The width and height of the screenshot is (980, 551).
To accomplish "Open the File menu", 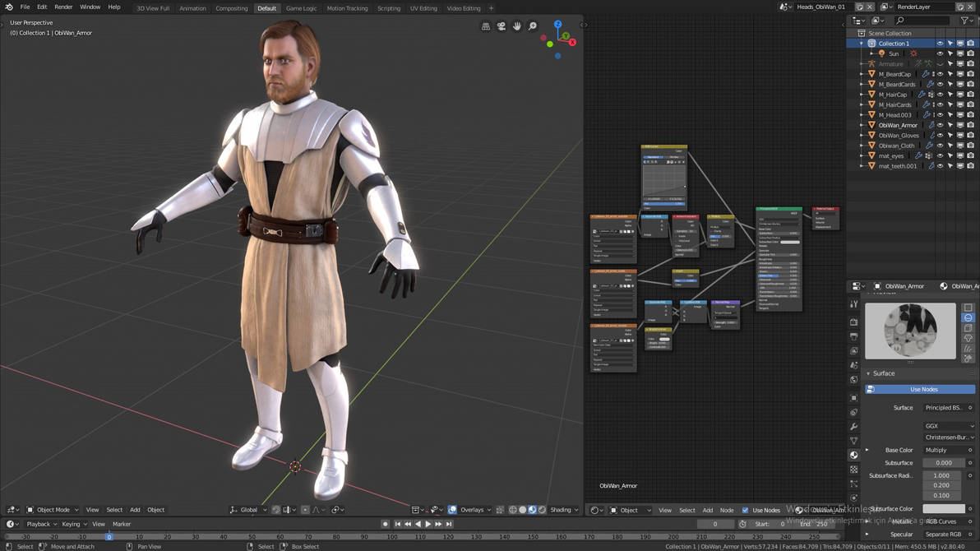I will tap(25, 7).
